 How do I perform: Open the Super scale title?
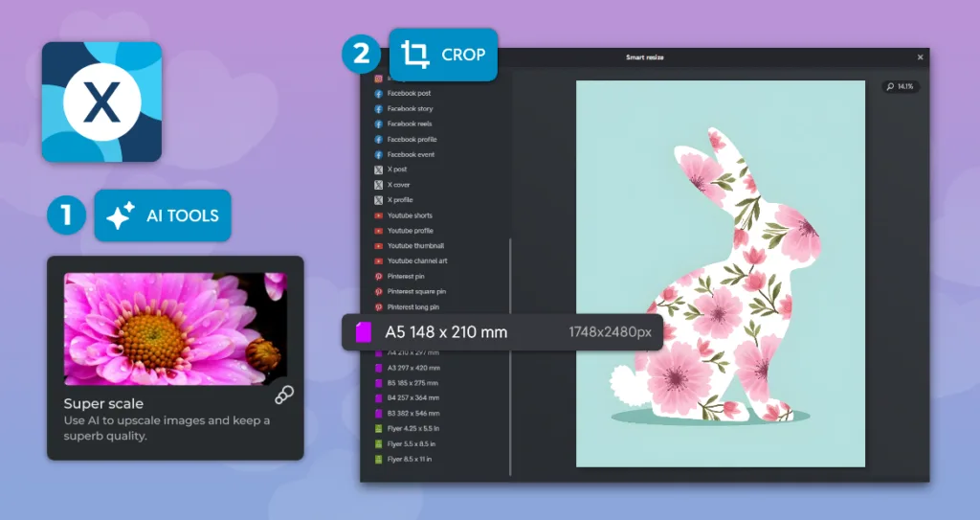pos(103,403)
